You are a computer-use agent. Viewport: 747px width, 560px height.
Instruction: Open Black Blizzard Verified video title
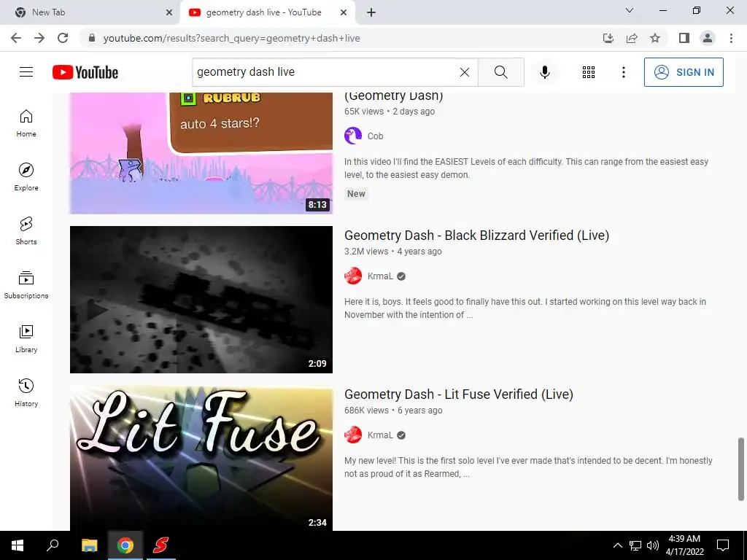[x=477, y=236]
